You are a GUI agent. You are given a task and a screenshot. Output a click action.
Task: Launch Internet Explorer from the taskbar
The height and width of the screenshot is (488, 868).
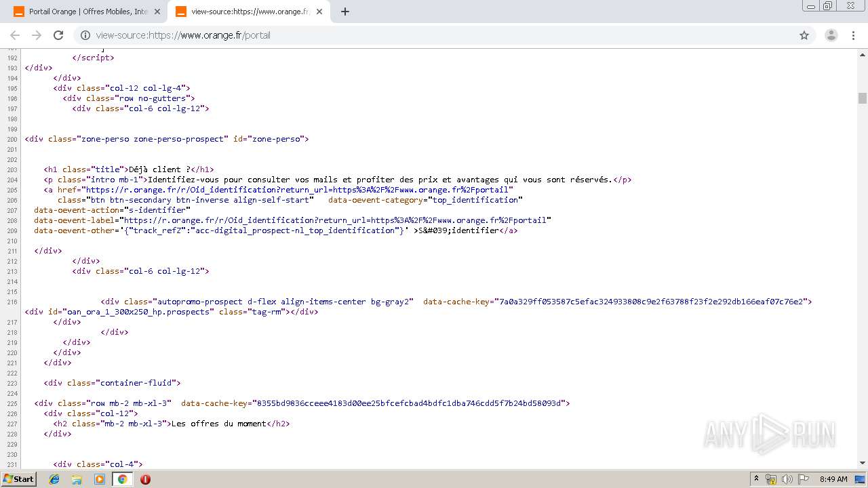point(54,479)
